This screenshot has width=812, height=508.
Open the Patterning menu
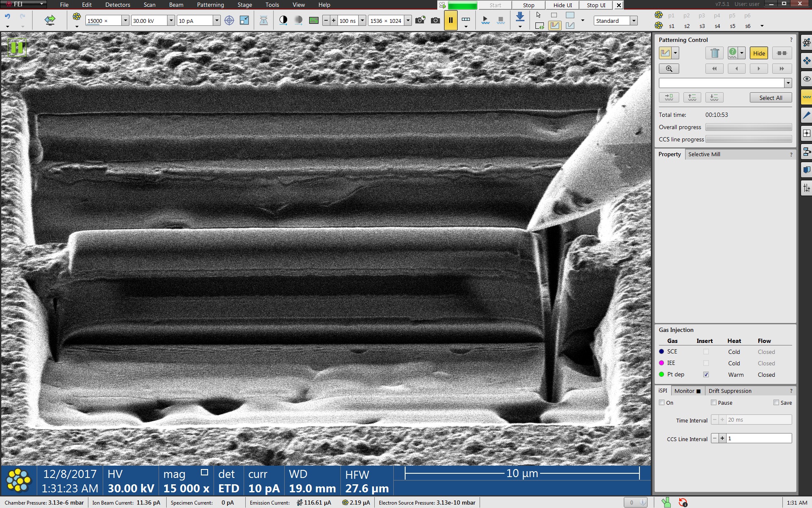coord(210,5)
